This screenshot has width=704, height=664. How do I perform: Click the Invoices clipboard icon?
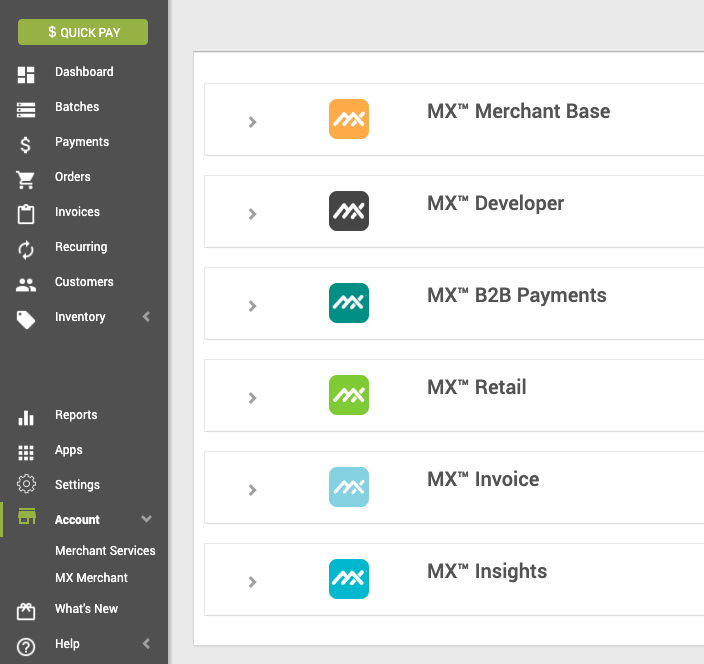26,214
